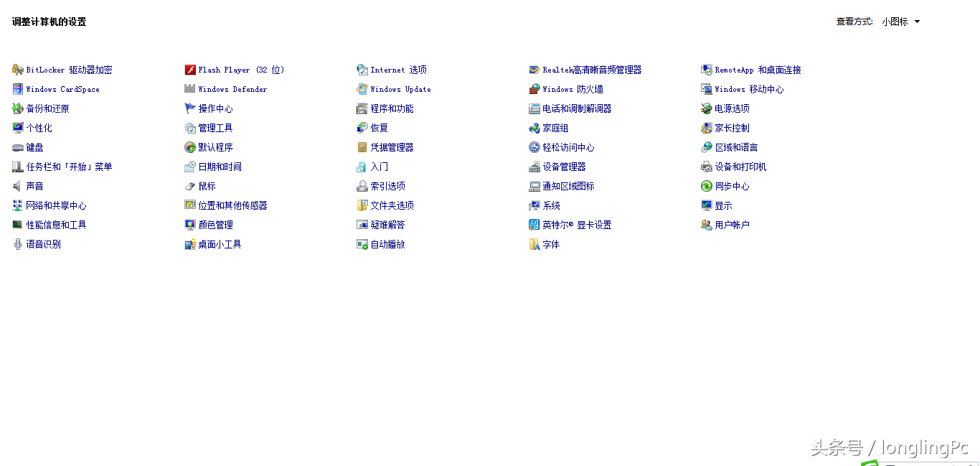Click the BitLocker 驱动器加密 icon
980x466 pixels.
[18, 70]
